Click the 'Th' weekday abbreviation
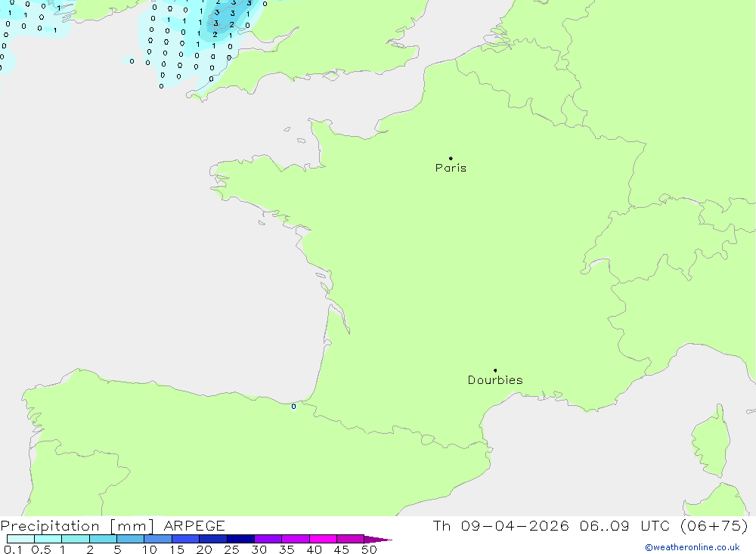 (442, 525)
